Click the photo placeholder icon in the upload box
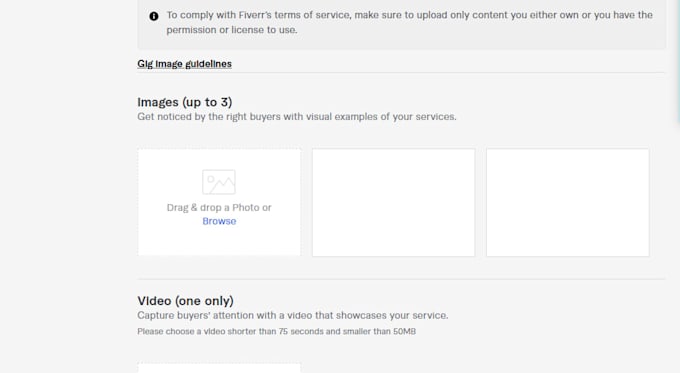Image resolution: width=680 pixels, height=373 pixels. [219, 182]
